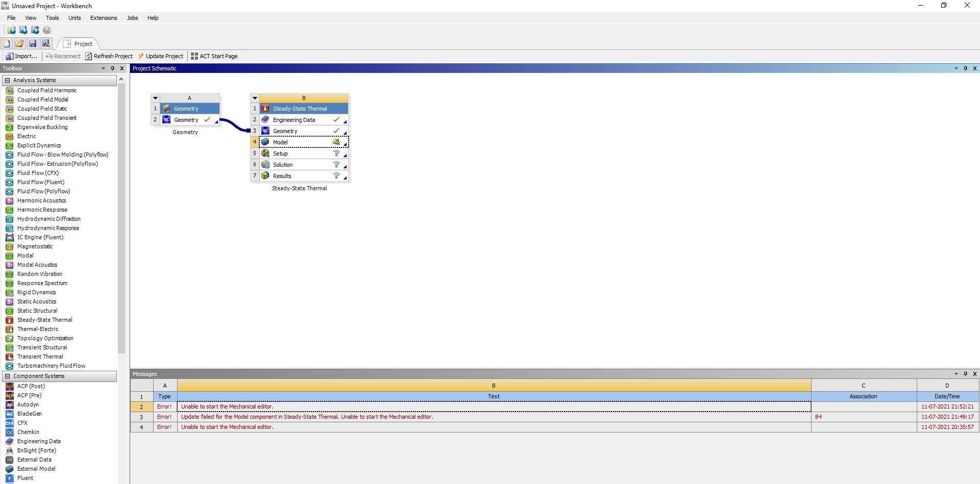Screen dimensions: 980x484
Task: Select the Solution cell in system B
Action: [x=304, y=165]
